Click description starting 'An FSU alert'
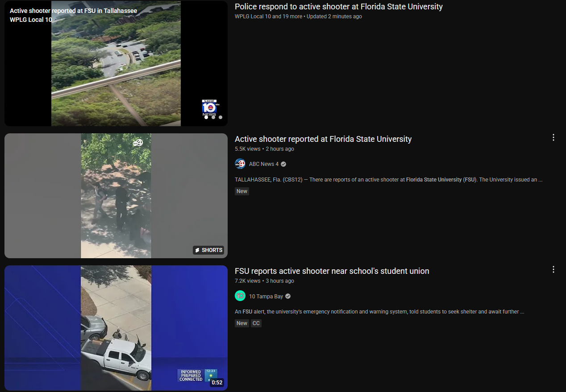This screenshot has height=392, width=566. pyautogui.click(x=379, y=312)
